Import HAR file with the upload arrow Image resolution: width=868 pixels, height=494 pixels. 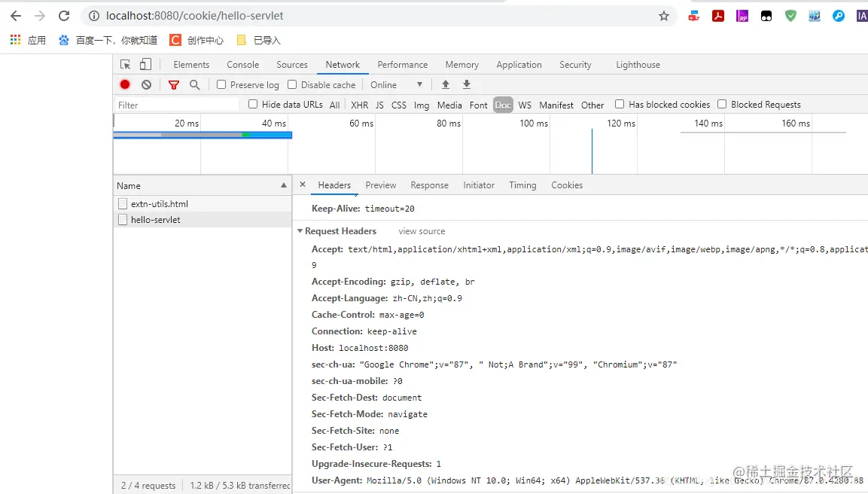[446, 84]
